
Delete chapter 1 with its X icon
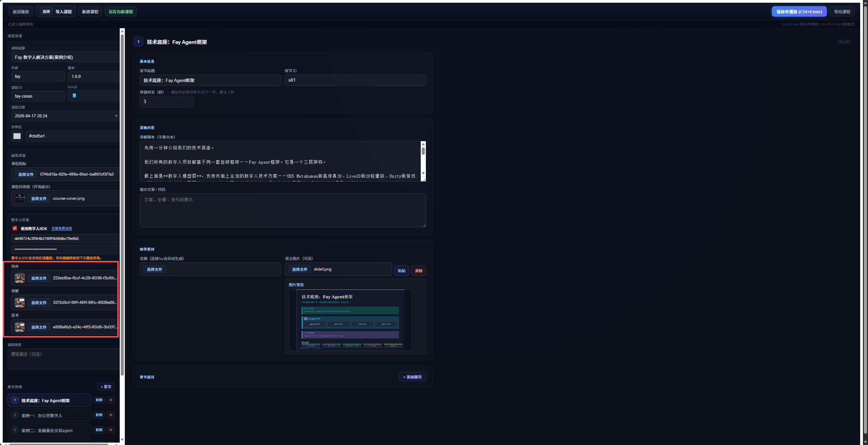(111, 400)
